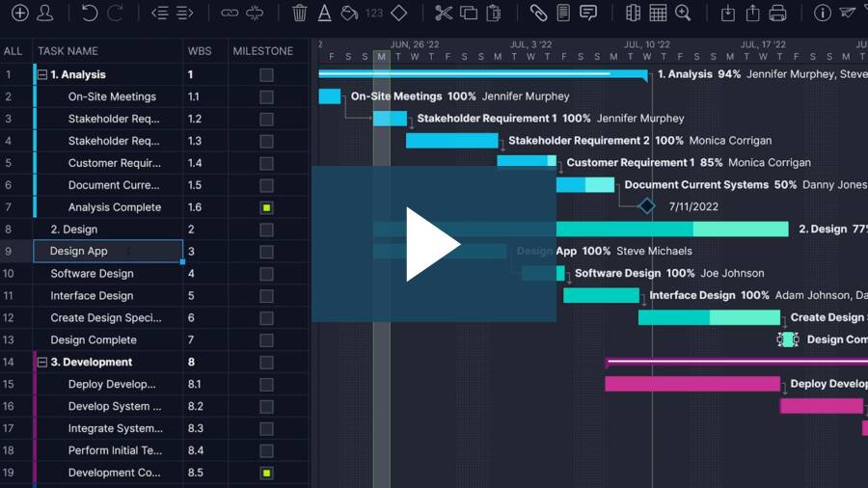
Task: Collapse the 3. Development group
Action: pos(42,363)
